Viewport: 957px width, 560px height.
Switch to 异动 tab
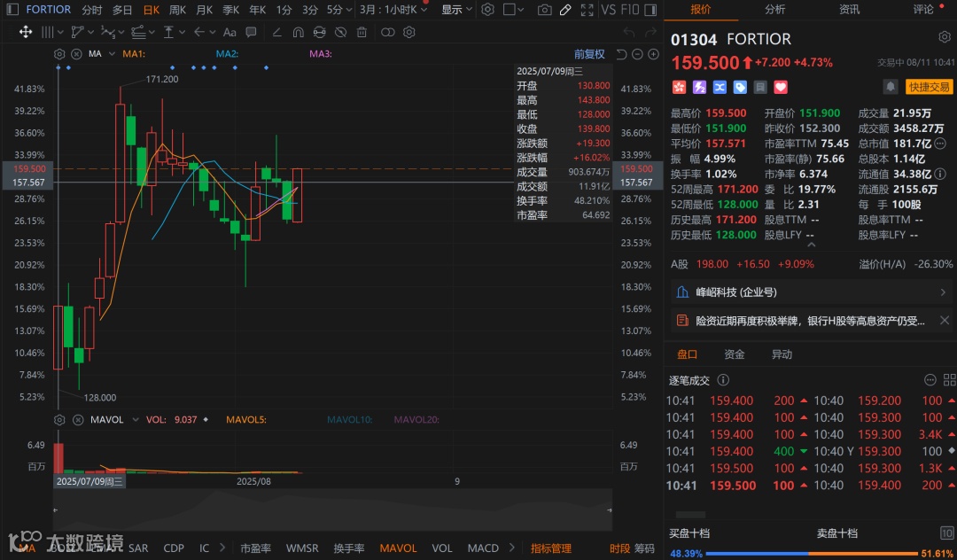pos(782,354)
